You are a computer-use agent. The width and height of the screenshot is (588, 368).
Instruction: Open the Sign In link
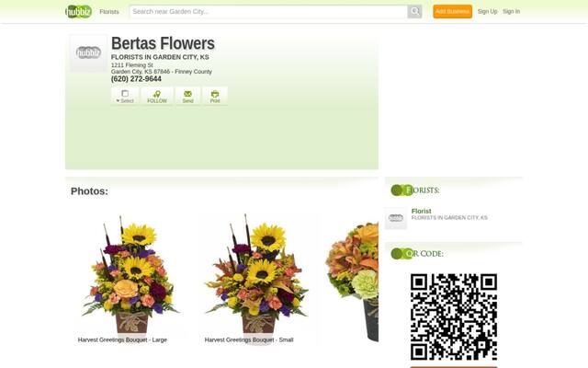(x=511, y=12)
